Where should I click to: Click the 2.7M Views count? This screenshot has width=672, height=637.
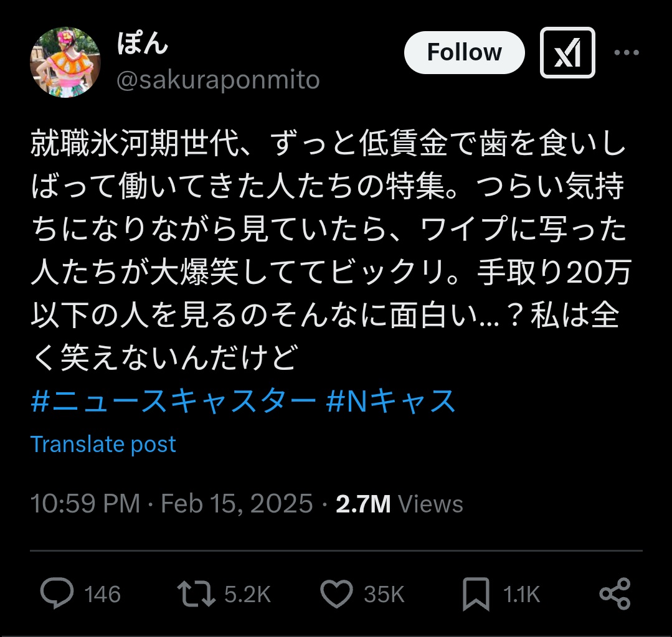click(x=399, y=503)
